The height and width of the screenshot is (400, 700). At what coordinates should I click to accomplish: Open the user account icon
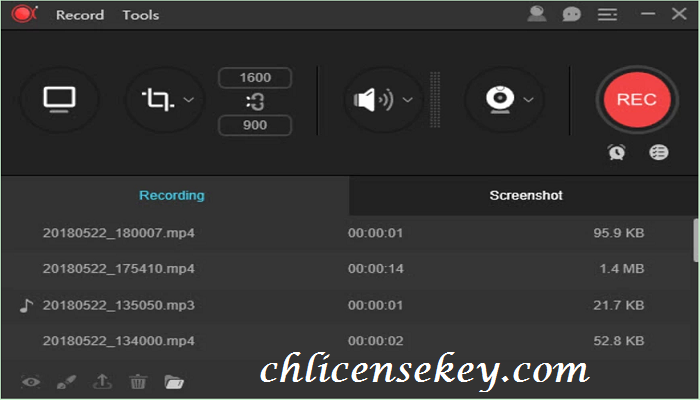537,14
